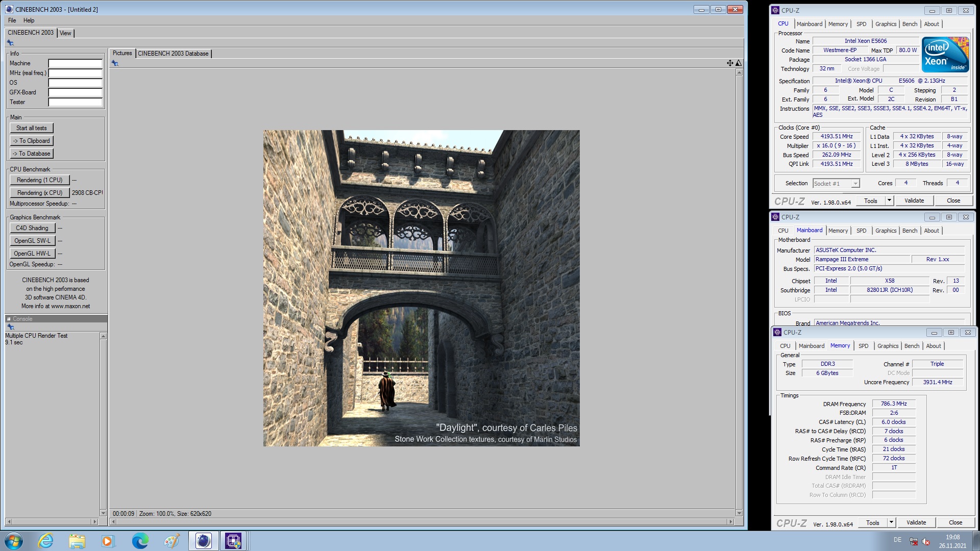
Task: Run the OpenGL SW-L test
Action: [32, 241]
